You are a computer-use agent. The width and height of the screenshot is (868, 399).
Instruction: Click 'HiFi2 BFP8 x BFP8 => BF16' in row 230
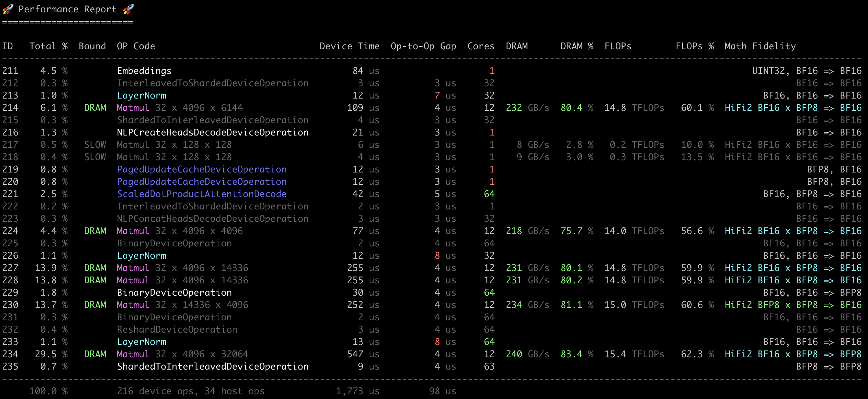(x=793, y=305)
